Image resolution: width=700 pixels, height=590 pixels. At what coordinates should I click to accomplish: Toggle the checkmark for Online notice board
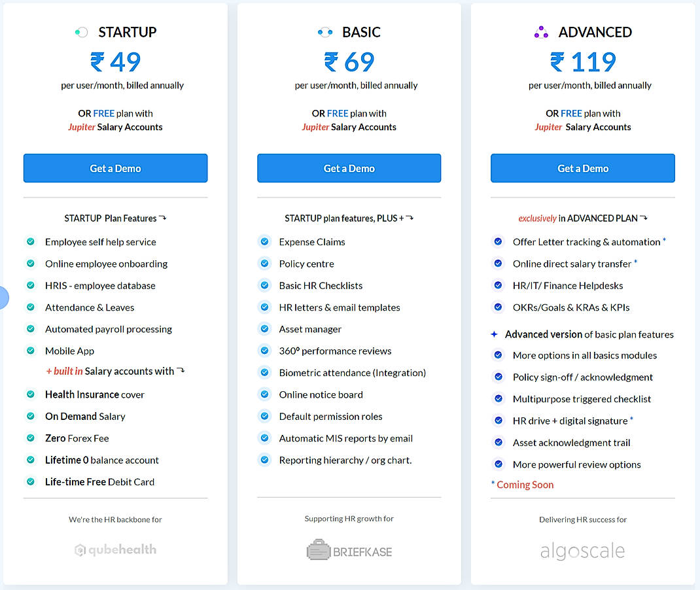point(264,394)
